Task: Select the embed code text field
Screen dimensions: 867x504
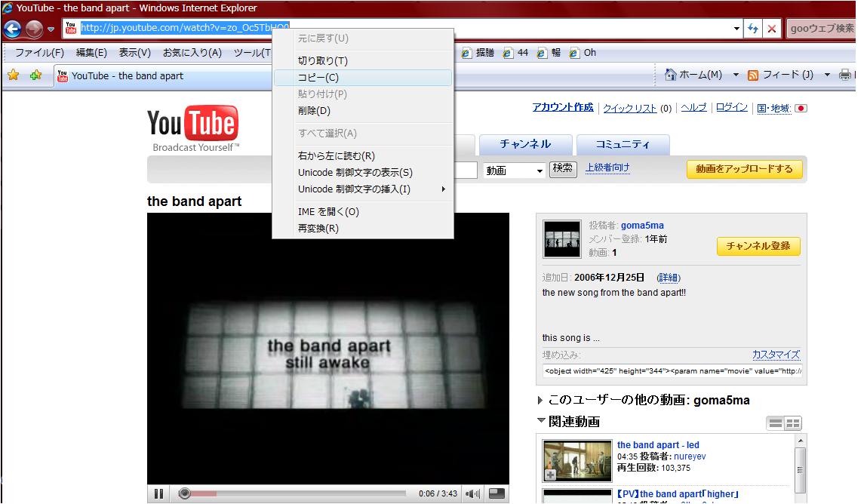Action: (672, 370)
